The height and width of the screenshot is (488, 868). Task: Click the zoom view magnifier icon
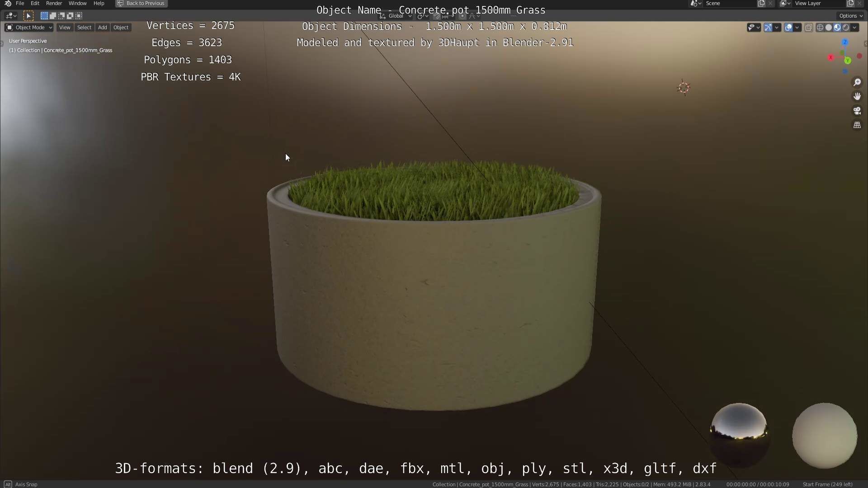click(x=857, y=82)
